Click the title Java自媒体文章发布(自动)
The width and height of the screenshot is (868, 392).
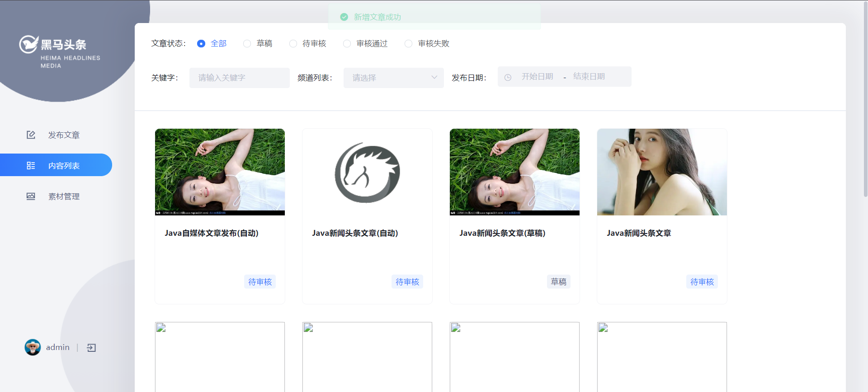point(212,233)
